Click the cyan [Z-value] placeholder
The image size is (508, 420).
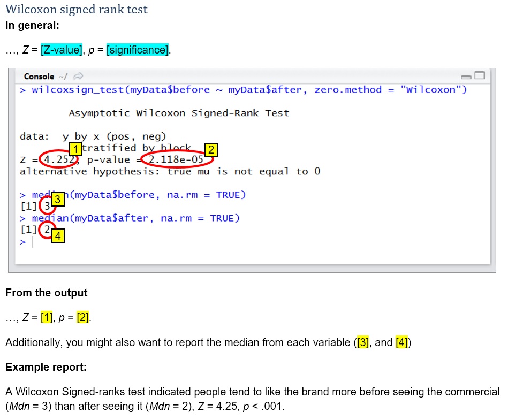62,50
